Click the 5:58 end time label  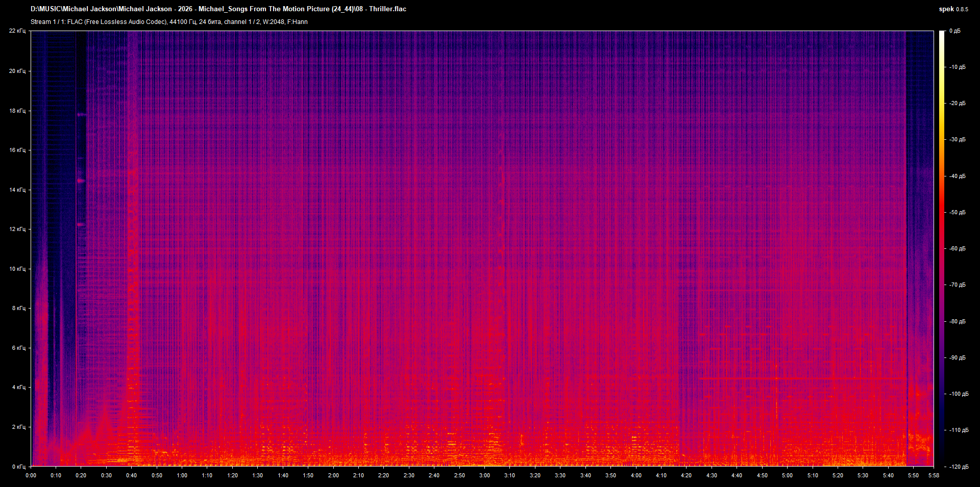[933, 475]
